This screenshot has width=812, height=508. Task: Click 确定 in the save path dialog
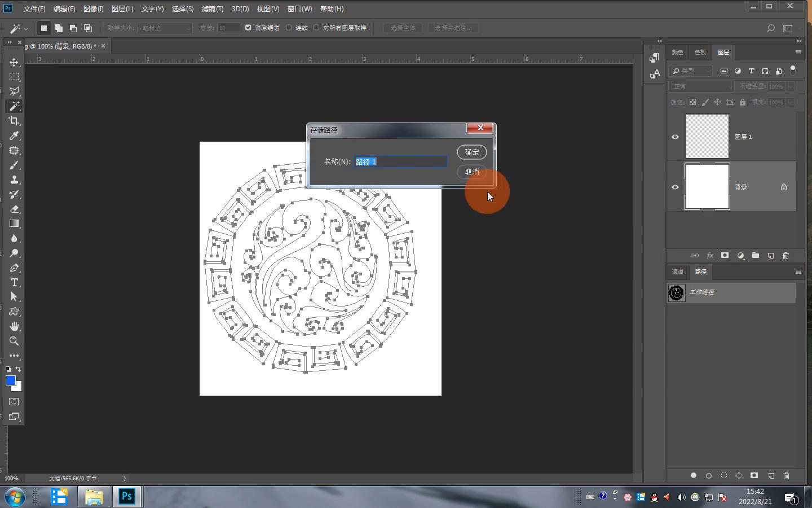[x=472, y=152]
